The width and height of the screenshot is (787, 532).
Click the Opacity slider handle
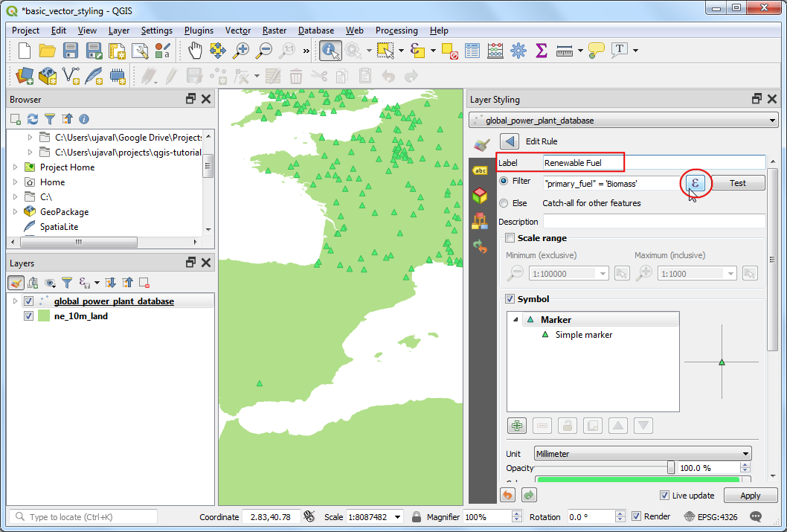[x=671, y=467]
